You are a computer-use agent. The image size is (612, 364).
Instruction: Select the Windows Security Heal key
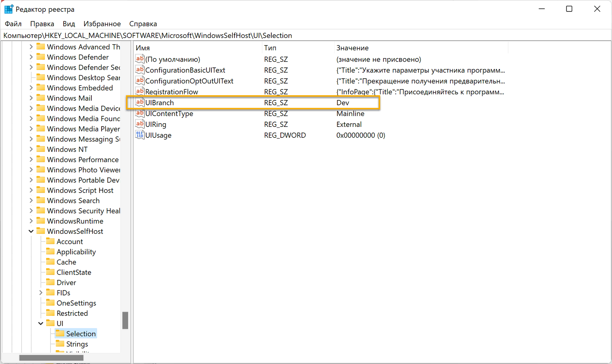(84, 211)
